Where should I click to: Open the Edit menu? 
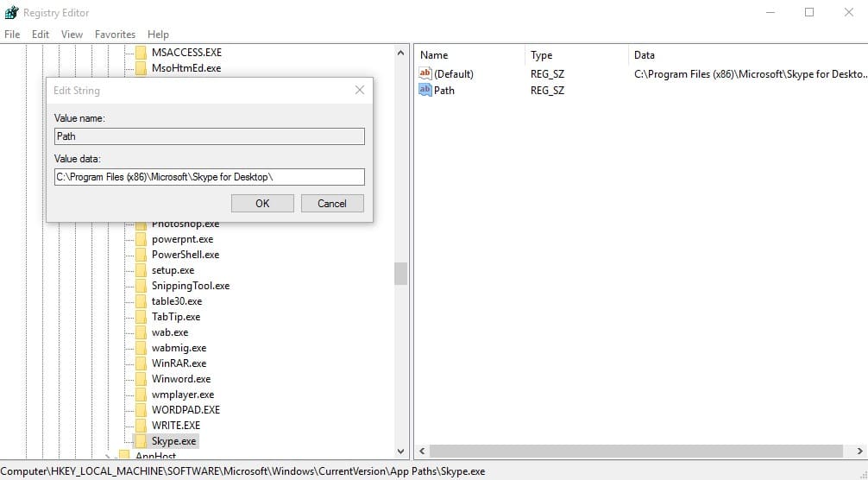coord(41,35)
